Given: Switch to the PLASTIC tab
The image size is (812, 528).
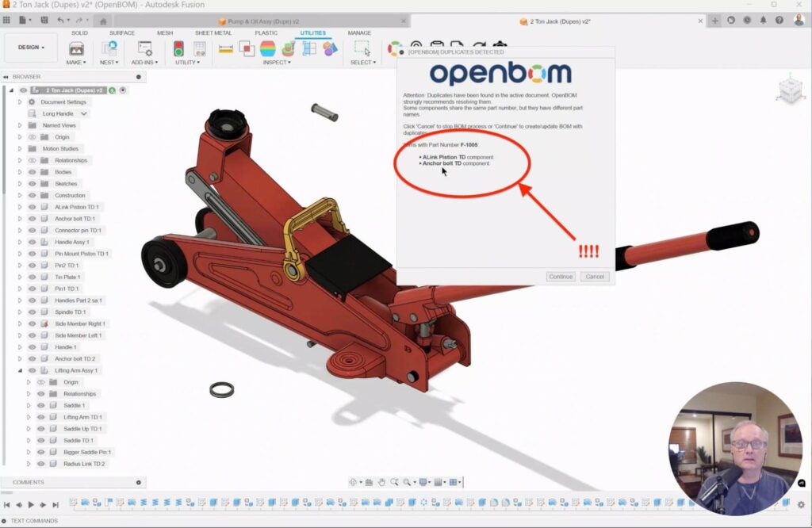Looking at the screenshot, I should [266, 33].
